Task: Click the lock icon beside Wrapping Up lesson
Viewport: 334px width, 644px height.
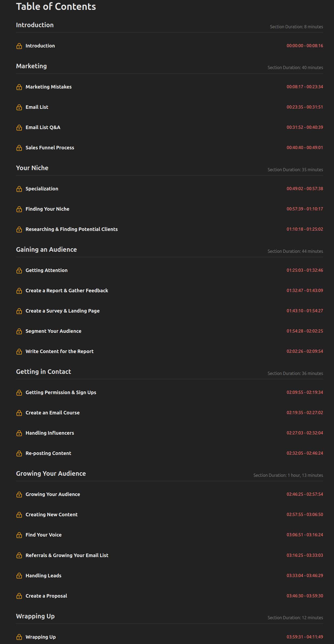Action: (x=19, y=637)
